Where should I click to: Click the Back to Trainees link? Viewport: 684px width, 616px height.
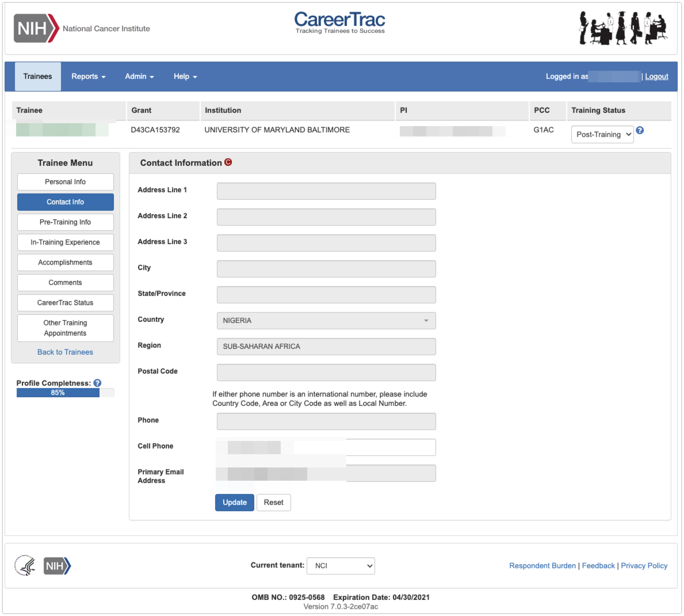click(65, 352)
